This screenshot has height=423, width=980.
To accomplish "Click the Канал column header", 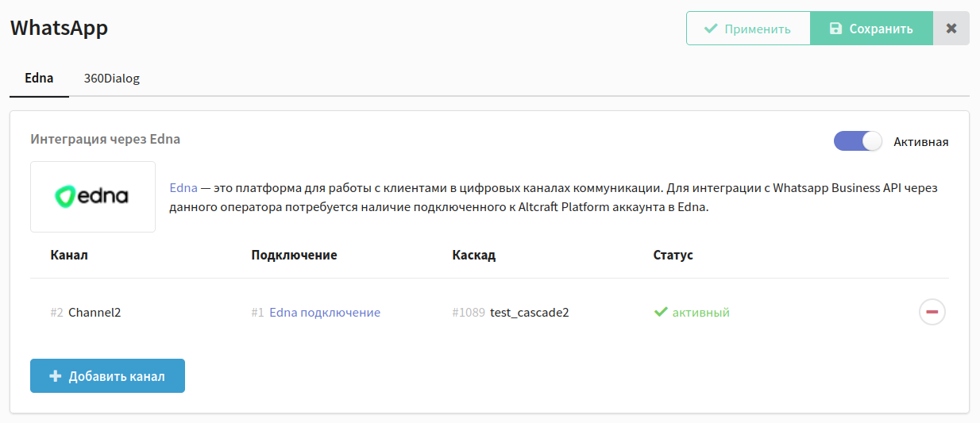I will tap(69, 255).
